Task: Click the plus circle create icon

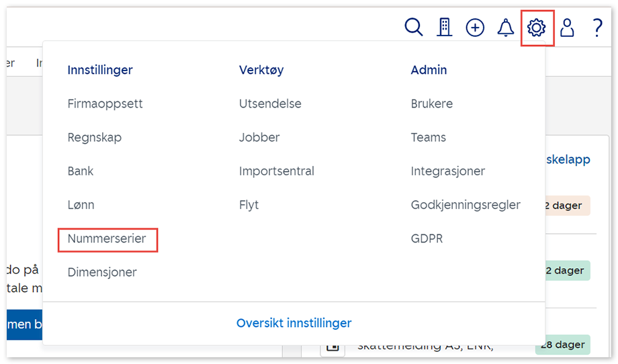Action: click(475, 28)
